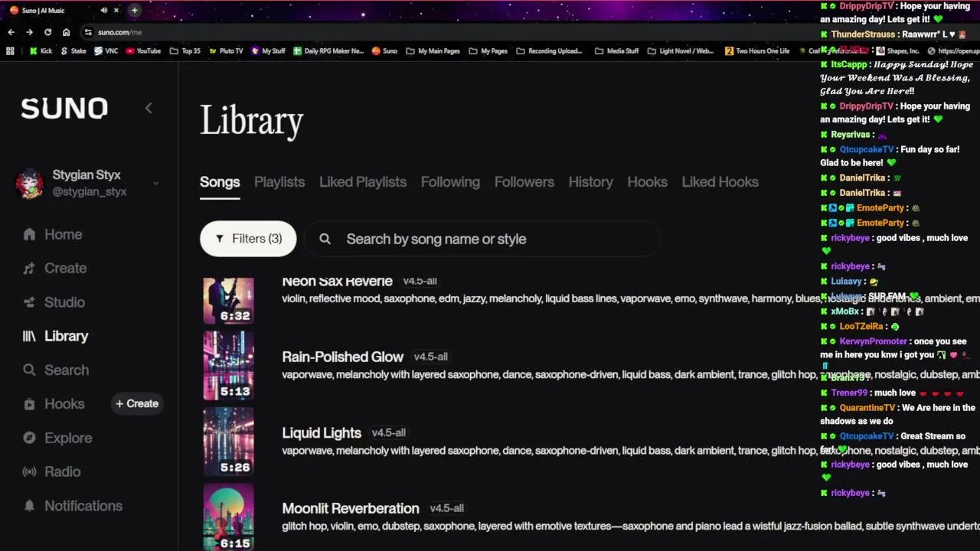The height and width of the screenshot is (551, 980).
Task: Open the Kick bookmark
Action: [x=41, y=51]
